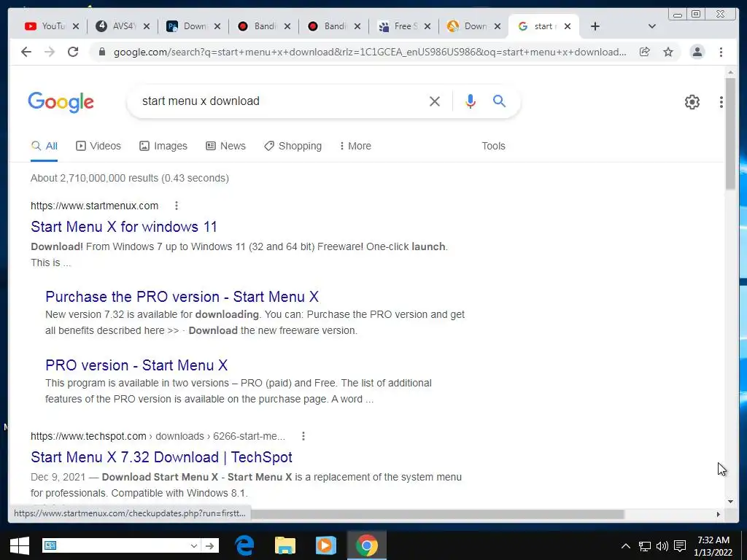Viewport: 747px width, 560px height.
Task: Open PRO version - Start Menu X link
Action: point(136,365)
